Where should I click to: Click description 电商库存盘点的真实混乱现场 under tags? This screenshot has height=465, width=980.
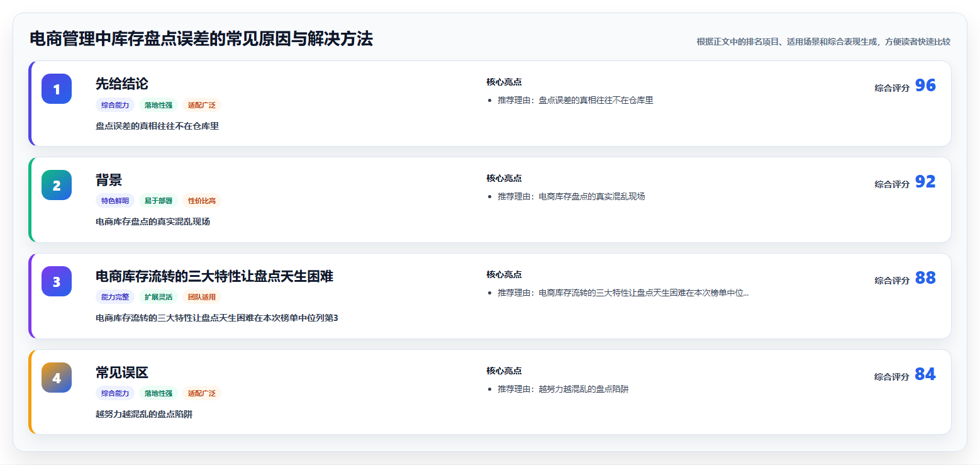(153, 221)
